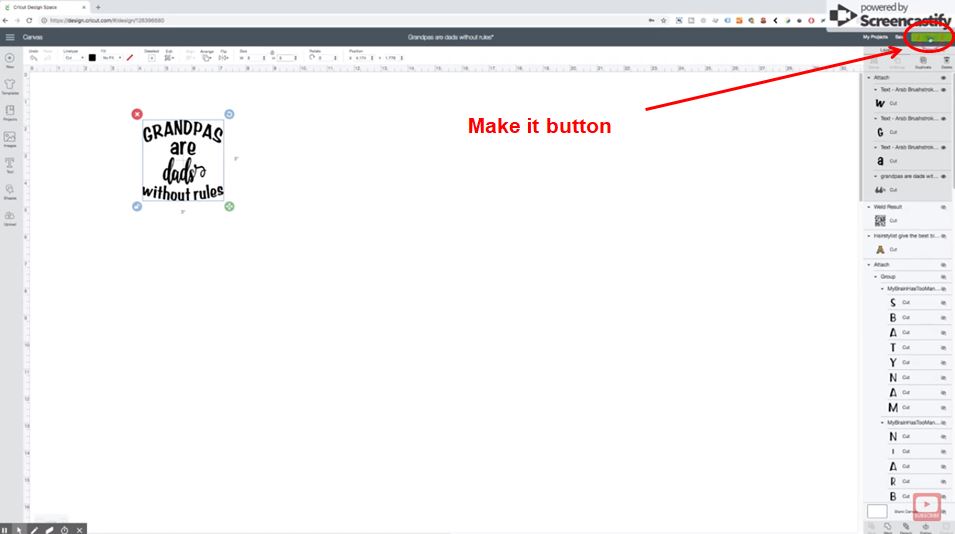Toggle visibility of the Group layer
955x534 pixels.
[x=943, y=276]
